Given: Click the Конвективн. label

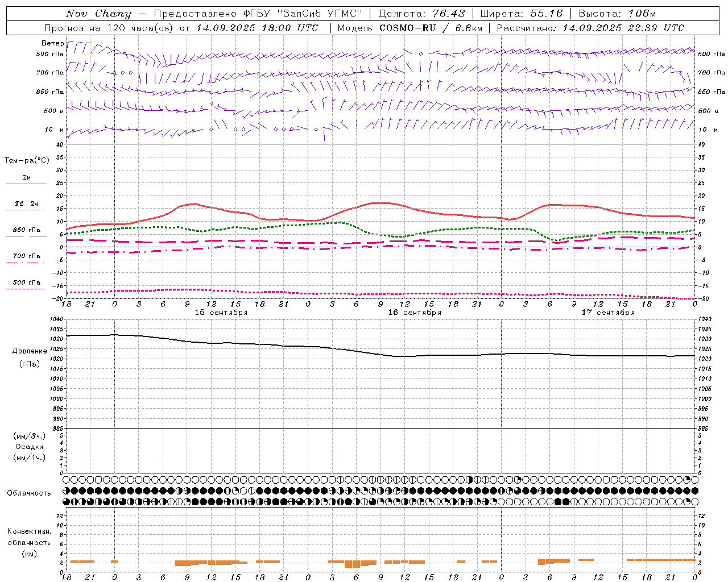Looking at the screenshot, I should pyautogui.click(x=30, y=531).
